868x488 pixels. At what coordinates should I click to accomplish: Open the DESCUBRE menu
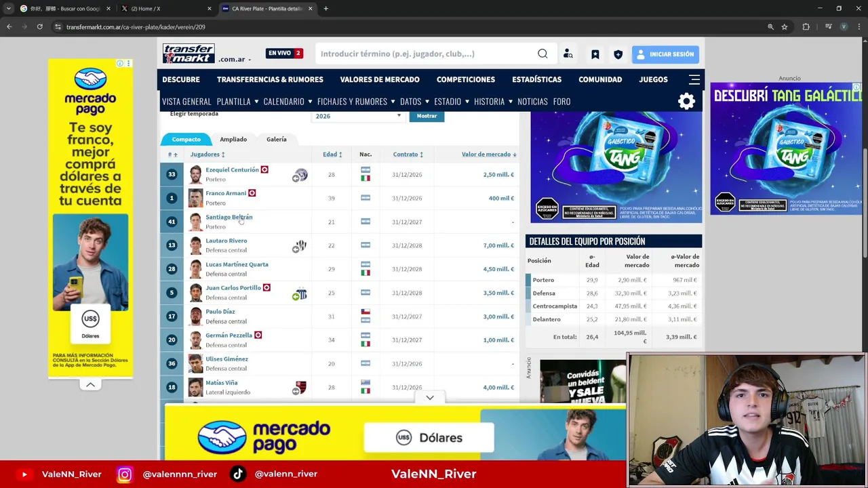click(x=181, y=79)
